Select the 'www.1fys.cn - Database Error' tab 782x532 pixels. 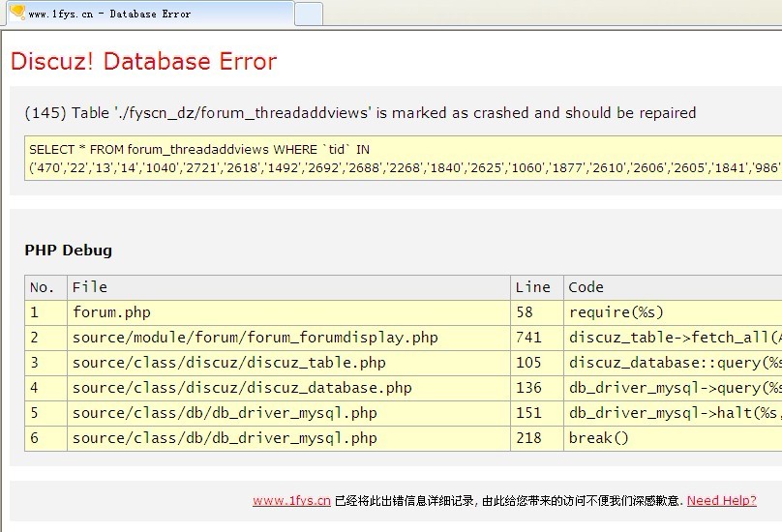click(x=150, y=14)
